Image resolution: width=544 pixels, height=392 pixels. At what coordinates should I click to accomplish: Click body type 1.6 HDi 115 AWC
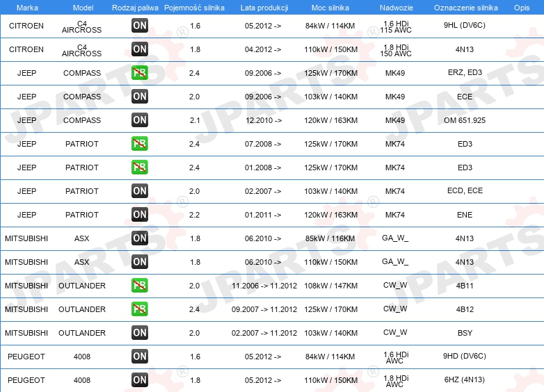pos(396,26)
